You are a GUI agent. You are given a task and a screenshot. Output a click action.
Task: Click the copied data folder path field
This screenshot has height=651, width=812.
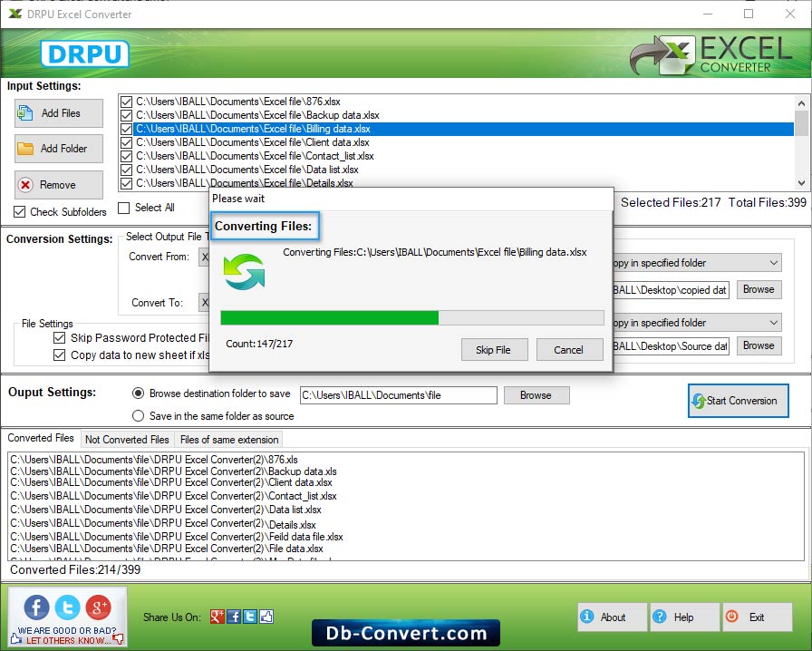[x=671, y=290]
